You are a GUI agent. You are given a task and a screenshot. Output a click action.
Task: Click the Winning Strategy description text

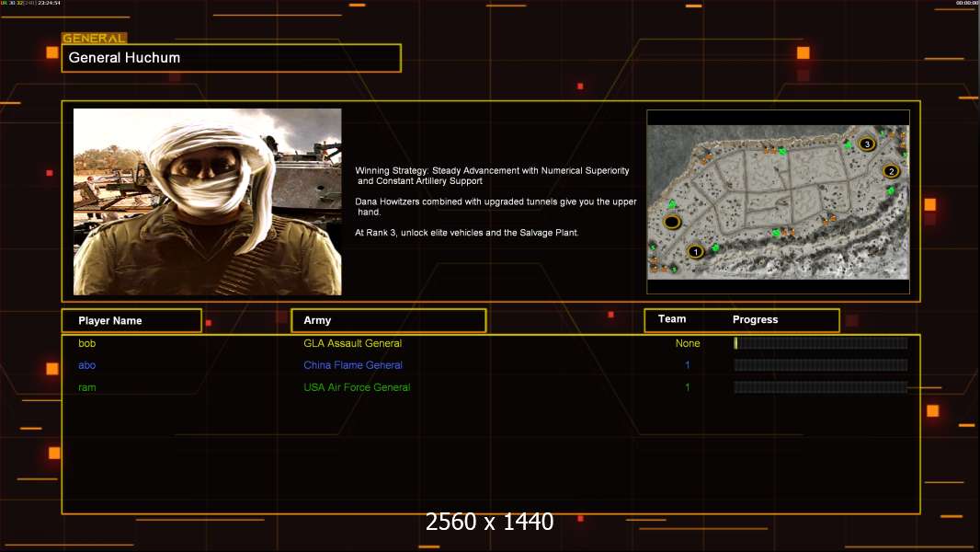point(492,176)
